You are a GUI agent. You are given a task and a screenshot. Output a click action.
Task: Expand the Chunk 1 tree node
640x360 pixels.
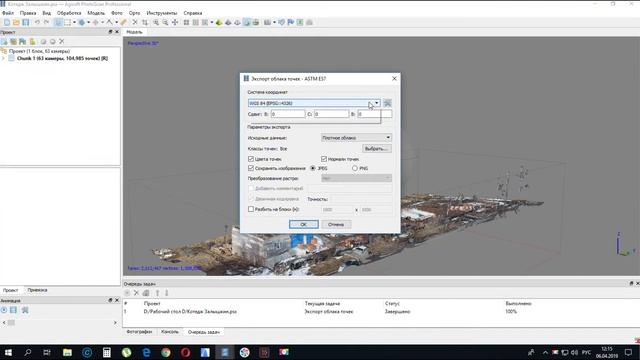click(3, 58)
